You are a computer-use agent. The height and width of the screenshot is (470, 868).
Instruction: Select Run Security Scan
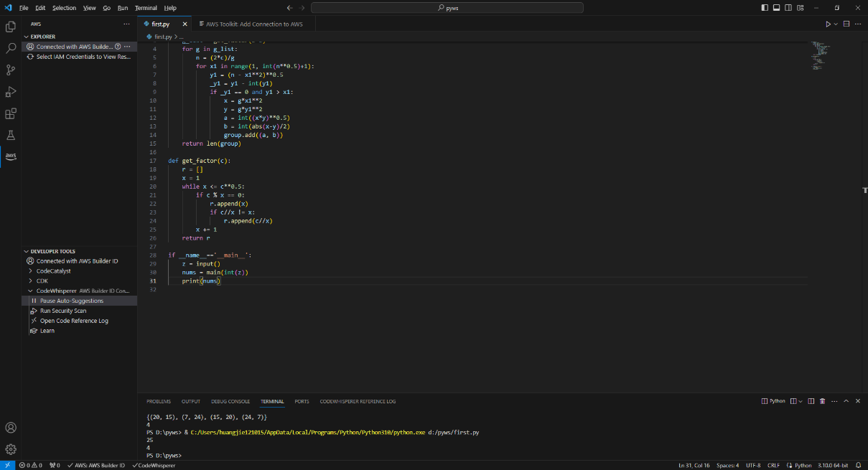pos(63,311)
